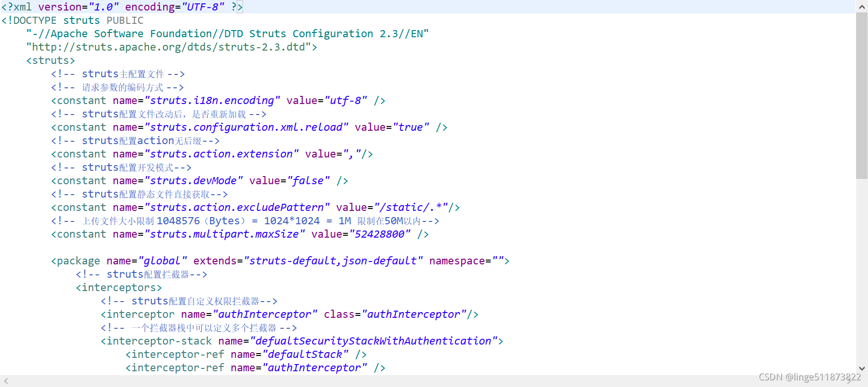Viewport: 868px width, 387px height.
Task: Click the "true" value of xml.reload
Action: 411,127
